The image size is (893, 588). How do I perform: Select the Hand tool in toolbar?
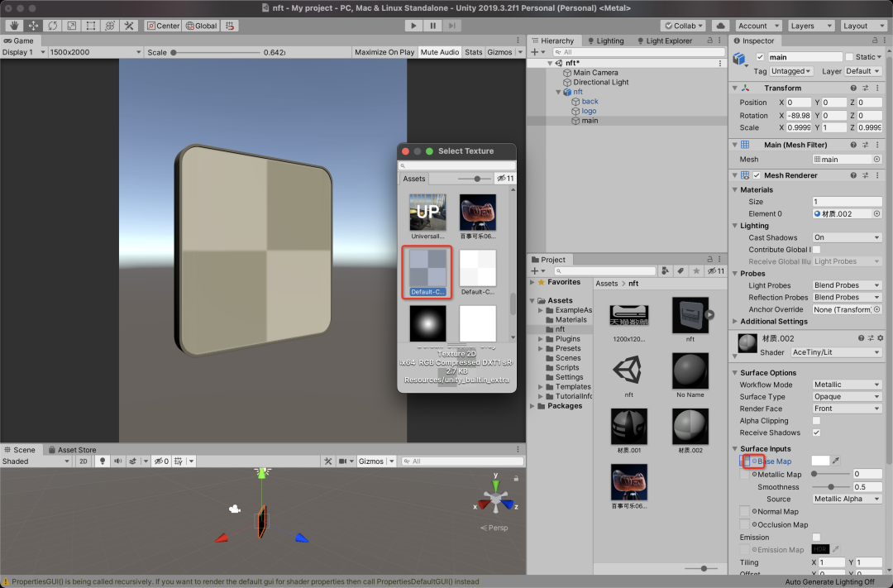click(14, 26)
